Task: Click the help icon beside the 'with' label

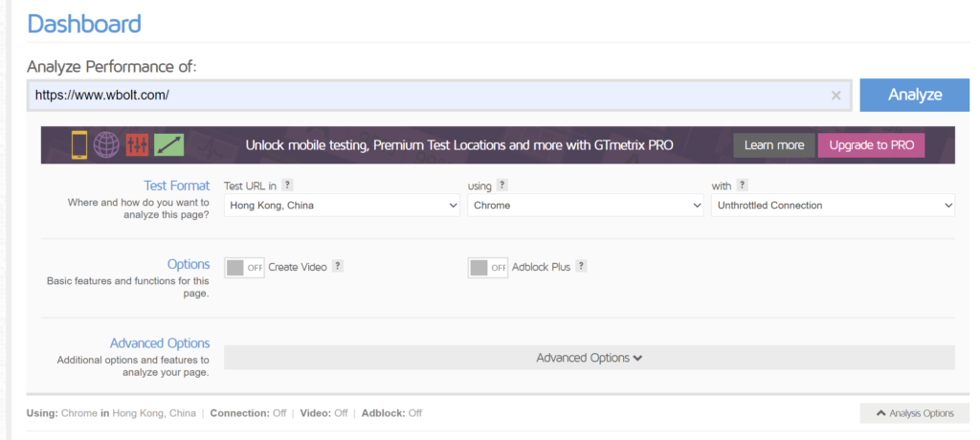Action: 743,186
